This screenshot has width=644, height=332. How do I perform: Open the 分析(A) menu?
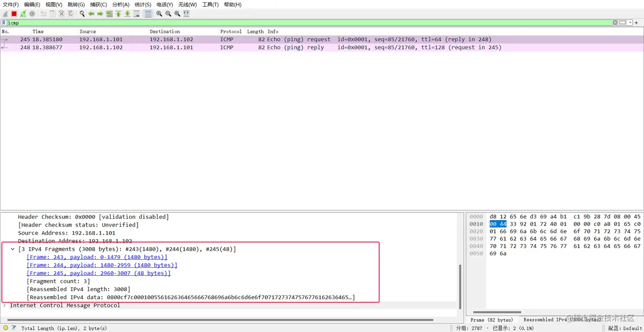(x=121, y=5)
